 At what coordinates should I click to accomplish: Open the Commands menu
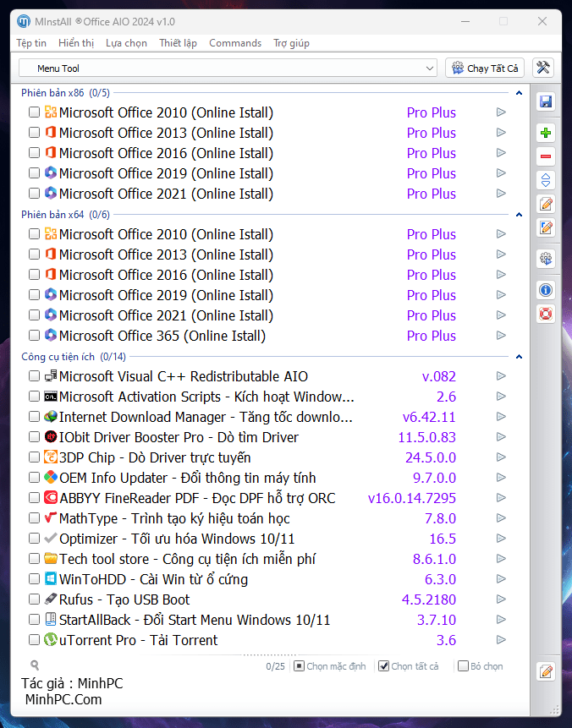click(x=235, y=43)
